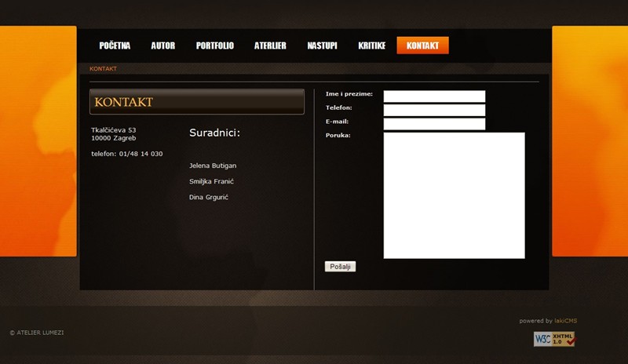This screenshot has width=628, height=364.
Task: Go to the KRITIKE section
Action: click(371, 45)
